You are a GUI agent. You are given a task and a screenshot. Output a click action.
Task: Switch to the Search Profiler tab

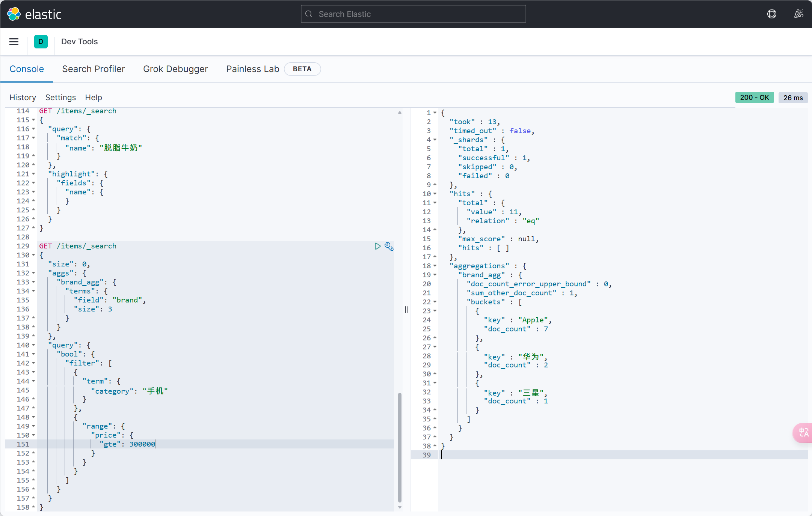tap(94, 69)
